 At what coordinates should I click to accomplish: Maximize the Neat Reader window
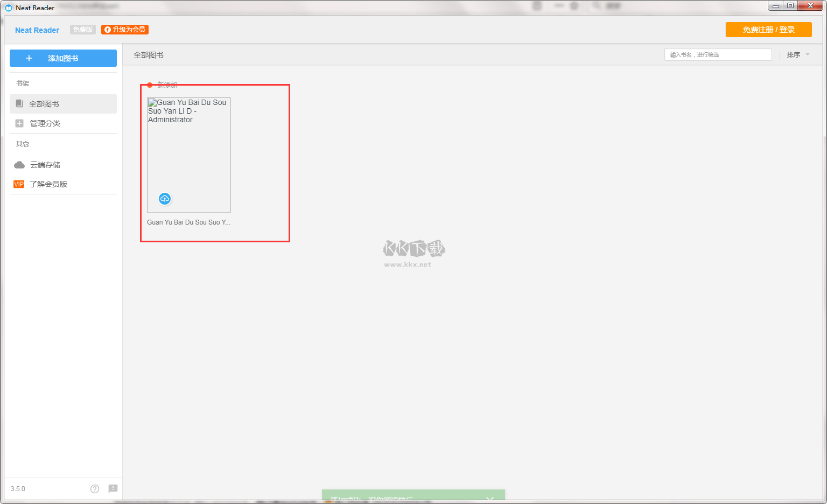(790, 6)
